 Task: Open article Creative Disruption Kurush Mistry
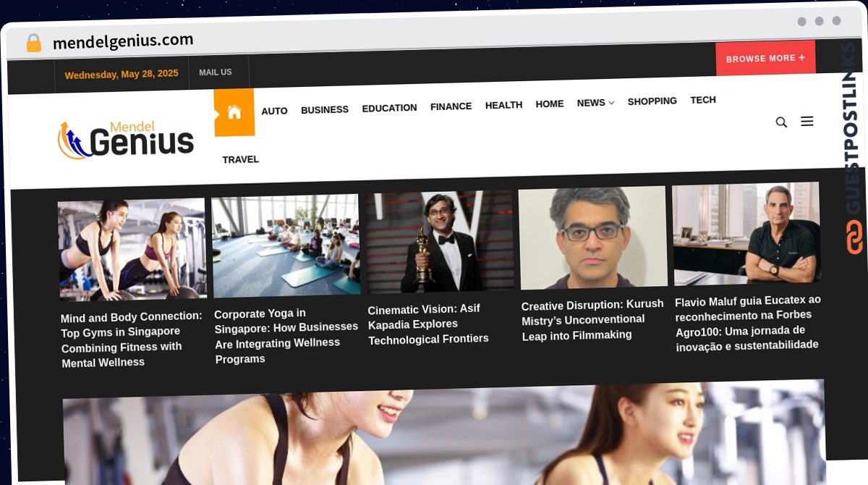(592, 320)
